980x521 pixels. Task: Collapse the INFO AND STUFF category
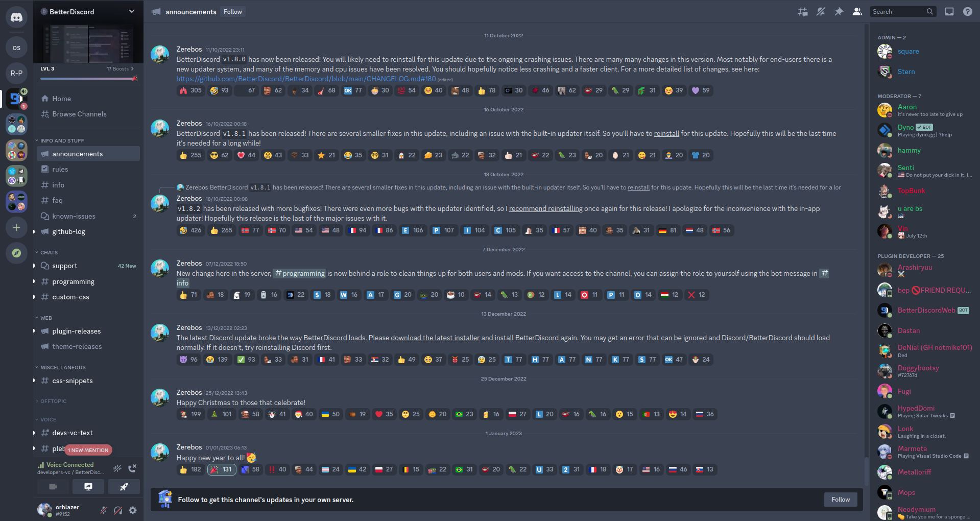click(61, 140)
